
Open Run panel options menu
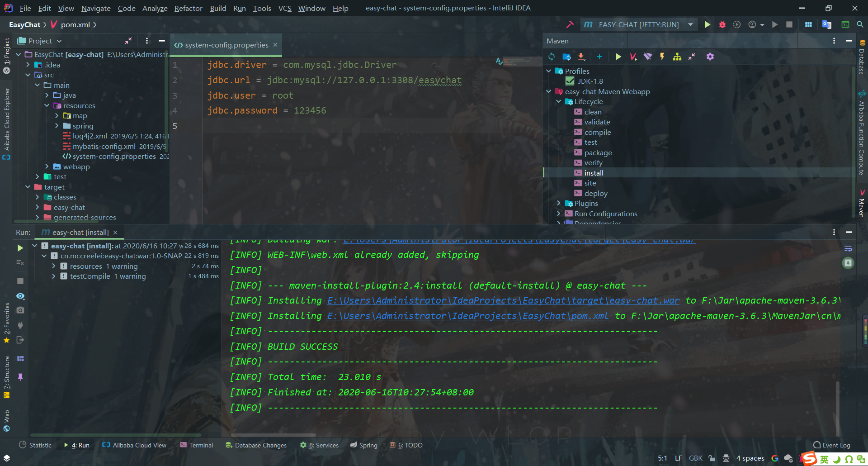point(834,232)
